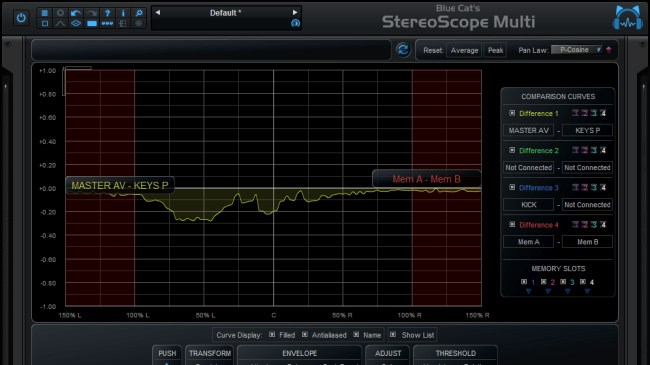Click the Peak reset button

pyautogui.click(x=495, y=50)
